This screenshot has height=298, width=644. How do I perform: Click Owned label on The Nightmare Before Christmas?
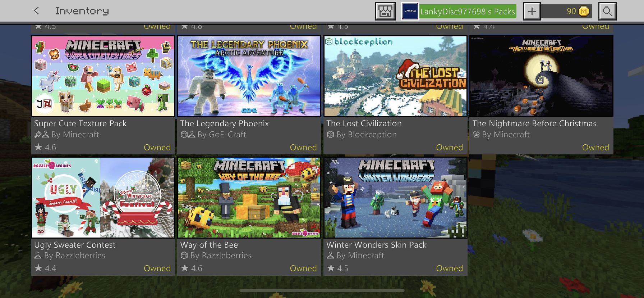click(595, 148)
